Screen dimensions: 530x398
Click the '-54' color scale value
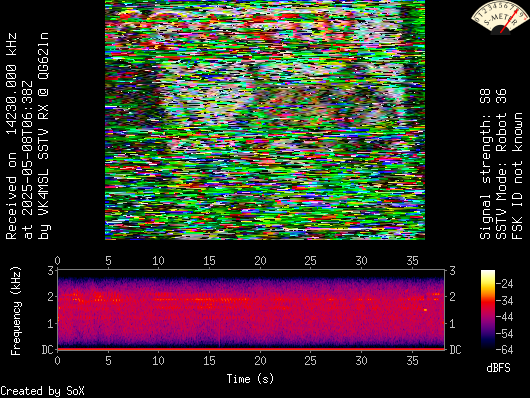(505, 333)
